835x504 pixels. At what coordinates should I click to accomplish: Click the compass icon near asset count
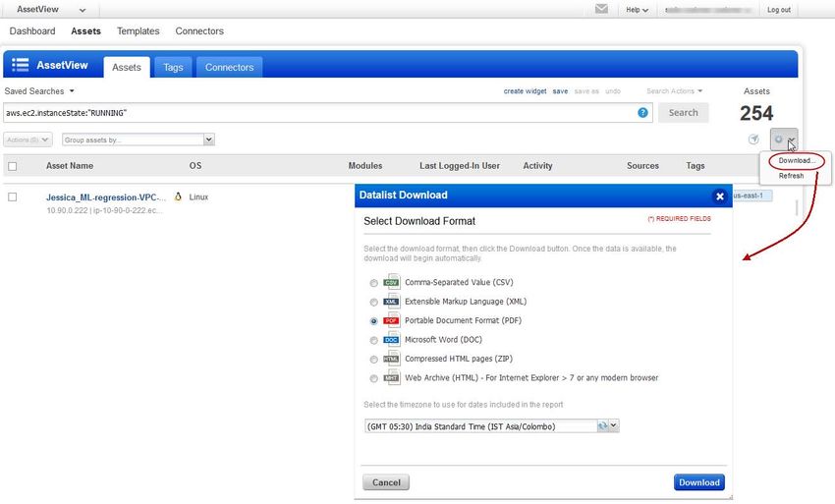coord(753,140)
